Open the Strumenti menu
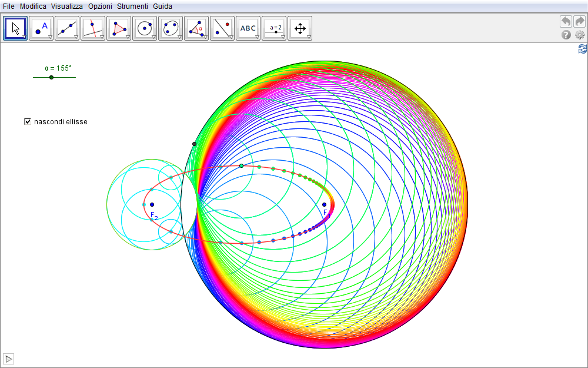The height and width of the screenshot is (368, 588). 132,6
